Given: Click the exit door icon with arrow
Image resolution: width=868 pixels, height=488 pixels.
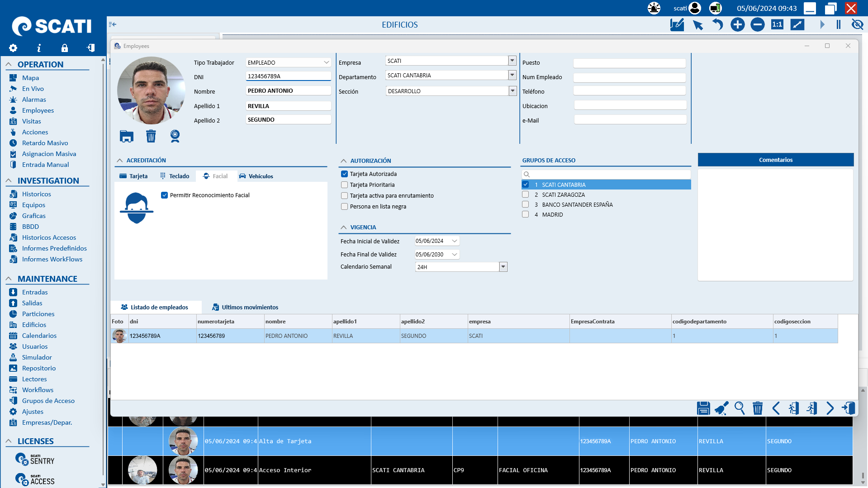Looking at the screenshot, I should 849,408.
